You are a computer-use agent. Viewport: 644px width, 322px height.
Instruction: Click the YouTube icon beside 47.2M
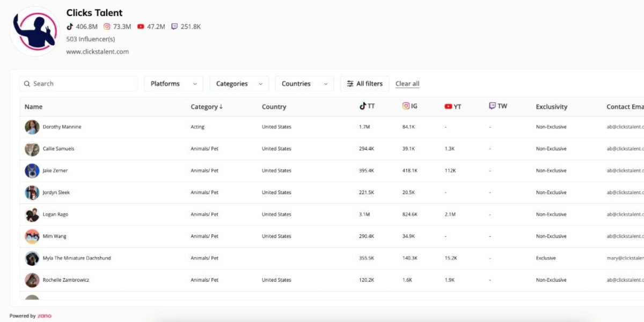141,26
